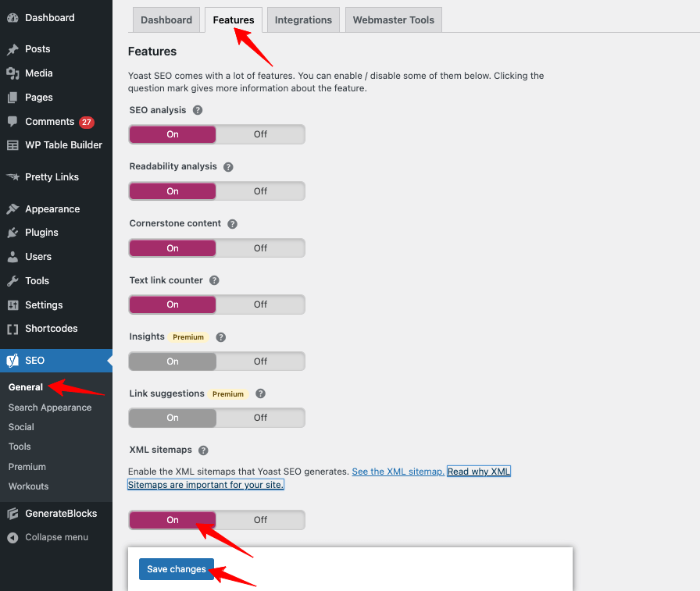
Task: Click the Plugins plug icon
Action: click(13, 233)
